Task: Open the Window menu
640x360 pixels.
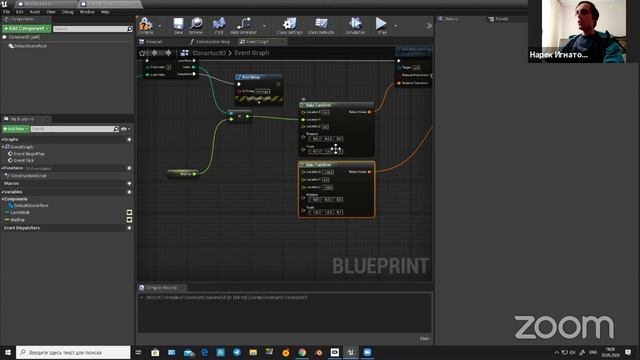Action: 87,12
